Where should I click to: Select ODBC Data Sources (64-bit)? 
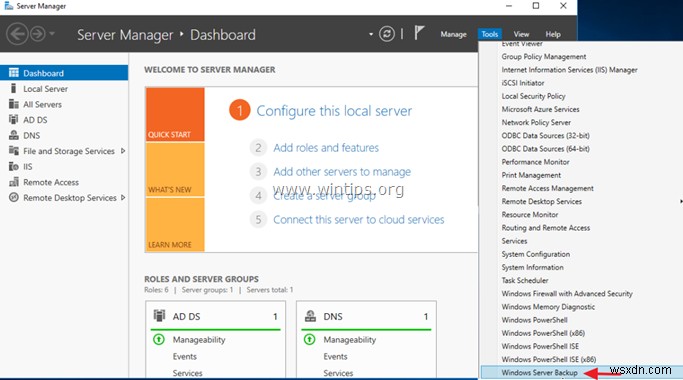pyautogui.click(x=545, y=149)
